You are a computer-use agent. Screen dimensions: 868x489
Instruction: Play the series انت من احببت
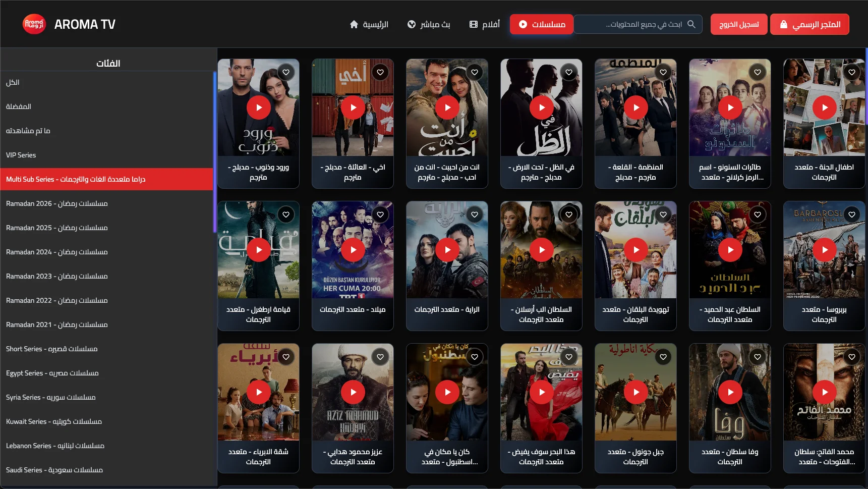(x=447, y=107)
